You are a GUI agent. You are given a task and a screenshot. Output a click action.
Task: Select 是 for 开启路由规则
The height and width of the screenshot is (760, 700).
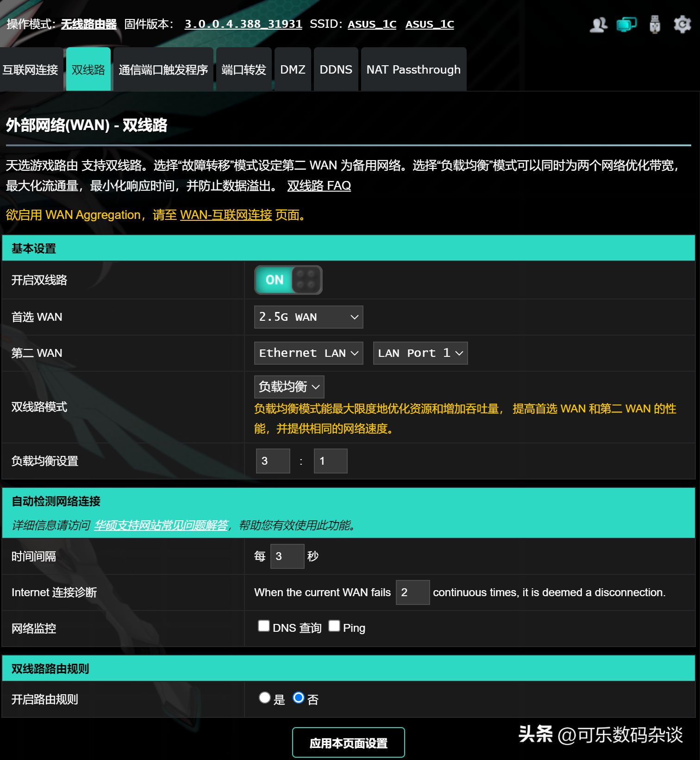pos(265,698)
